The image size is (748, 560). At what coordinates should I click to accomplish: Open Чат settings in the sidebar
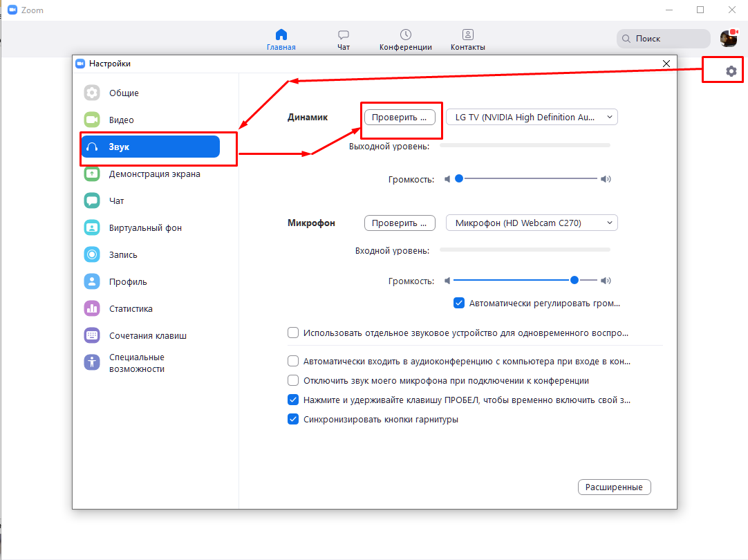click(151, 200)
